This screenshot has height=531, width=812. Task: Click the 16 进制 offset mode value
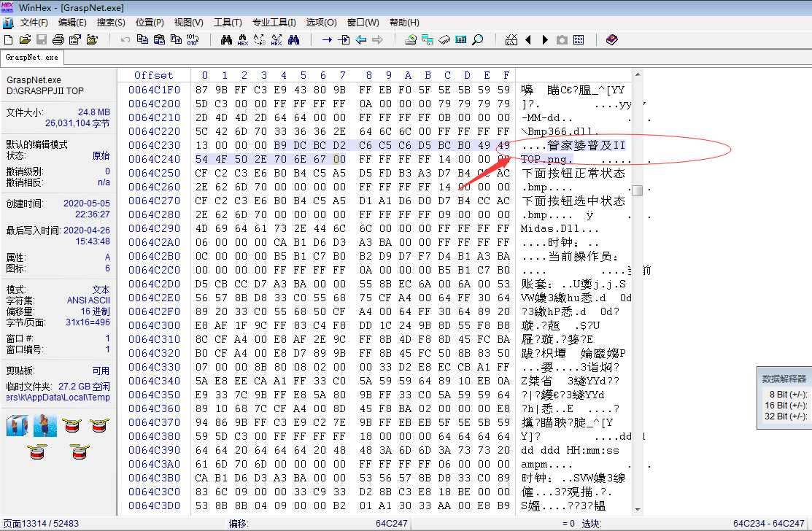pyautogui.click(x=96, y=311)
